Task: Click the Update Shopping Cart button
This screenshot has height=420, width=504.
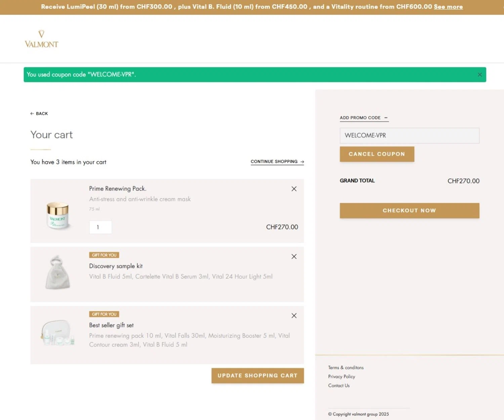Action: [257, 376]
